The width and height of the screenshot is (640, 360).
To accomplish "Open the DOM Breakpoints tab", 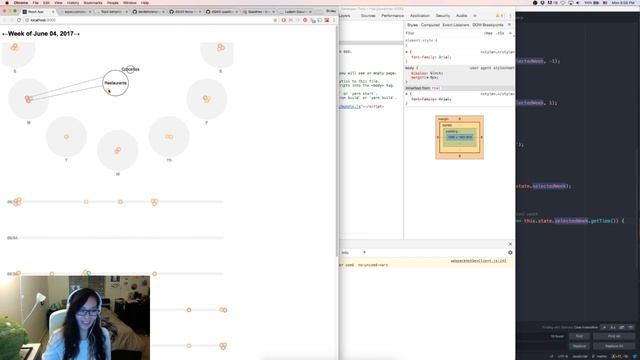I will 487,25.
